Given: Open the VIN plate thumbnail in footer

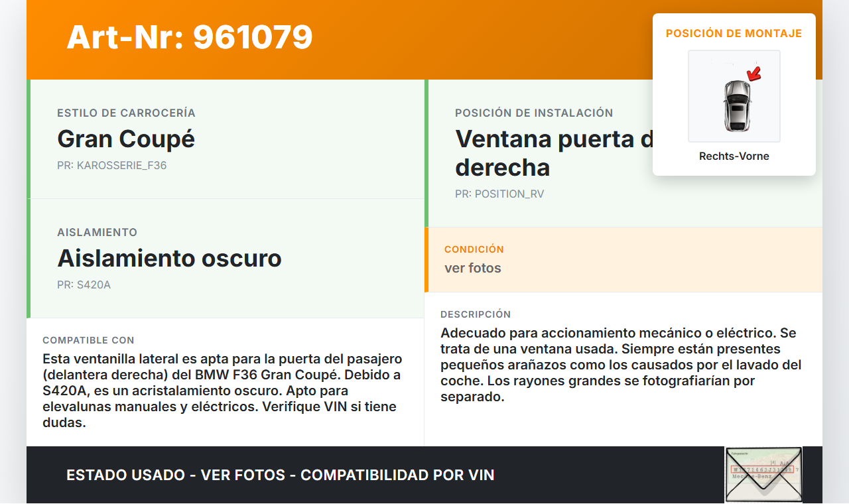Looking at the screenshot, I should [763, 475].
